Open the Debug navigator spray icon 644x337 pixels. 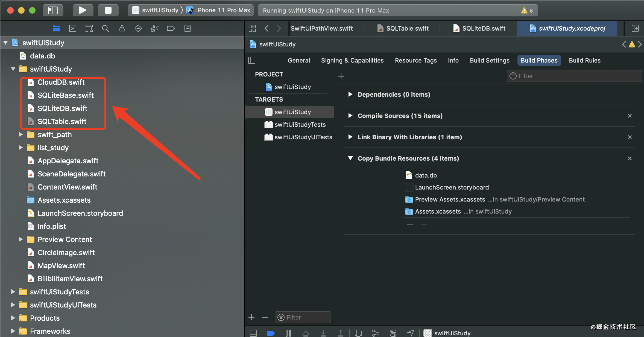coord(155,28)
